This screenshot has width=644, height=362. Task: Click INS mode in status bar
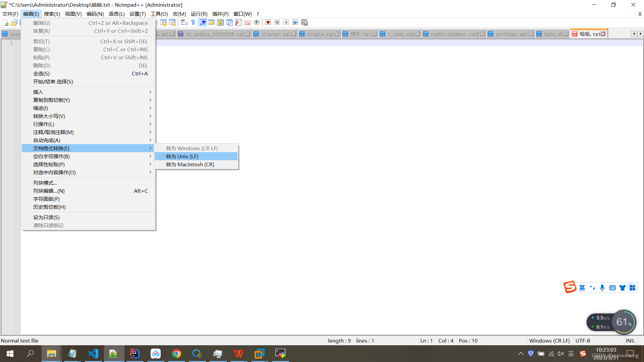click(x=630, y=341)
